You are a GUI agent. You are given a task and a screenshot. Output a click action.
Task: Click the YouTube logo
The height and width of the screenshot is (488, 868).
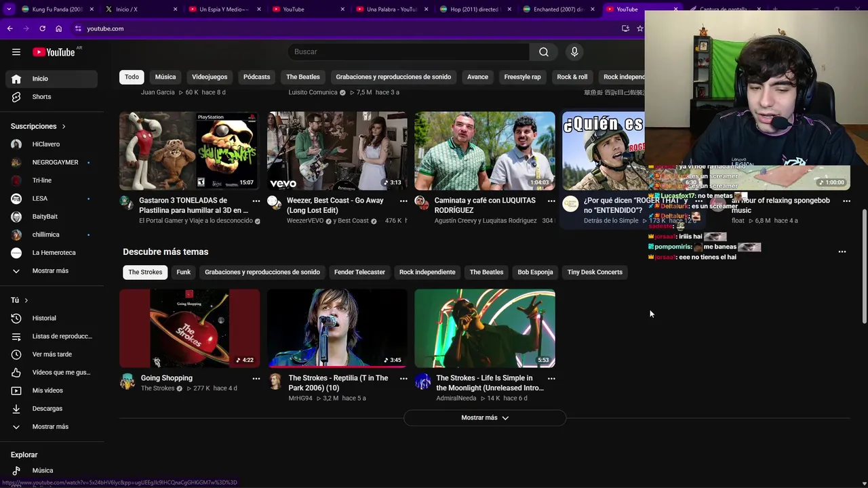[54, 52]
